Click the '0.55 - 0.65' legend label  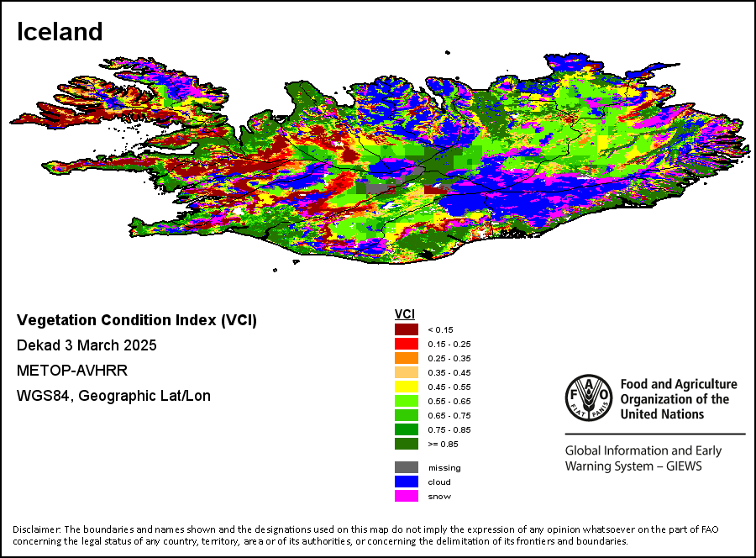[449, 401]
